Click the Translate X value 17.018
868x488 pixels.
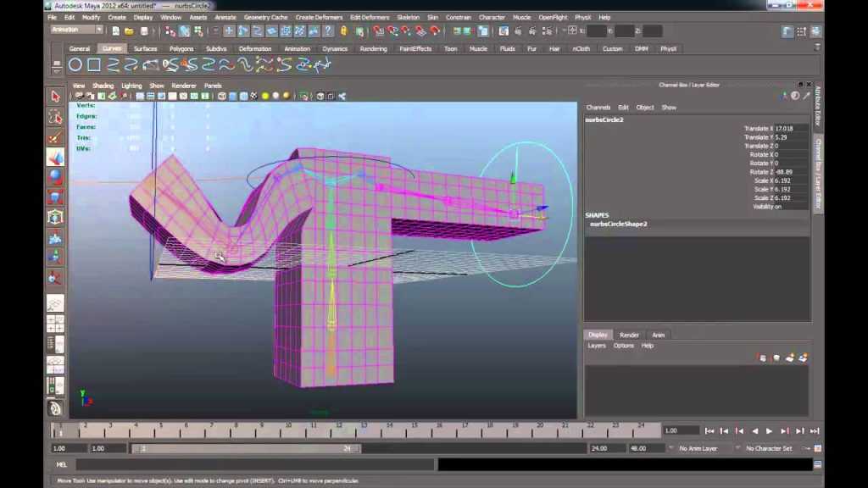click(791, 129)
